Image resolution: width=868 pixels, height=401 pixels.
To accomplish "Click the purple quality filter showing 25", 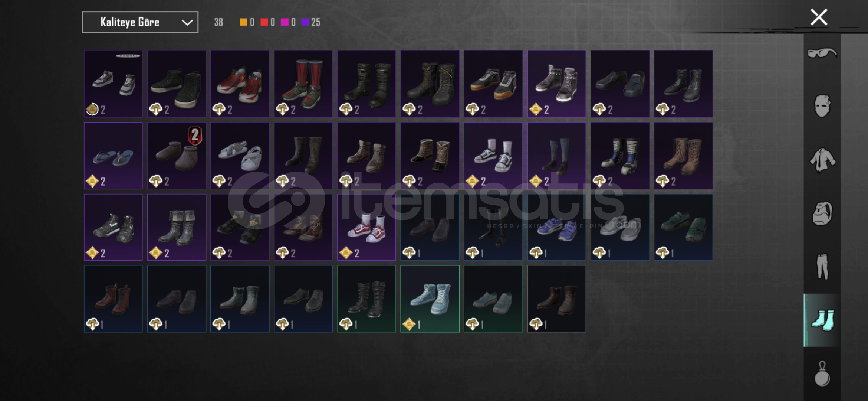I will point(311,22).
